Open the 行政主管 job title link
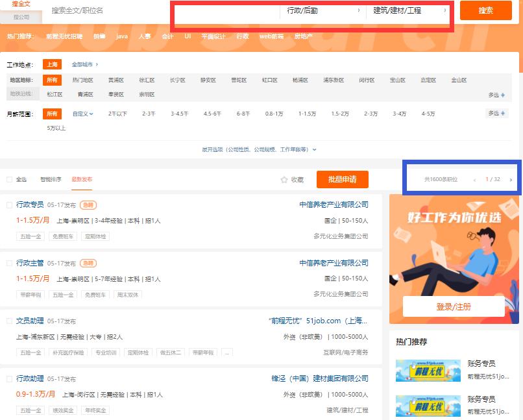 point(30,263)
